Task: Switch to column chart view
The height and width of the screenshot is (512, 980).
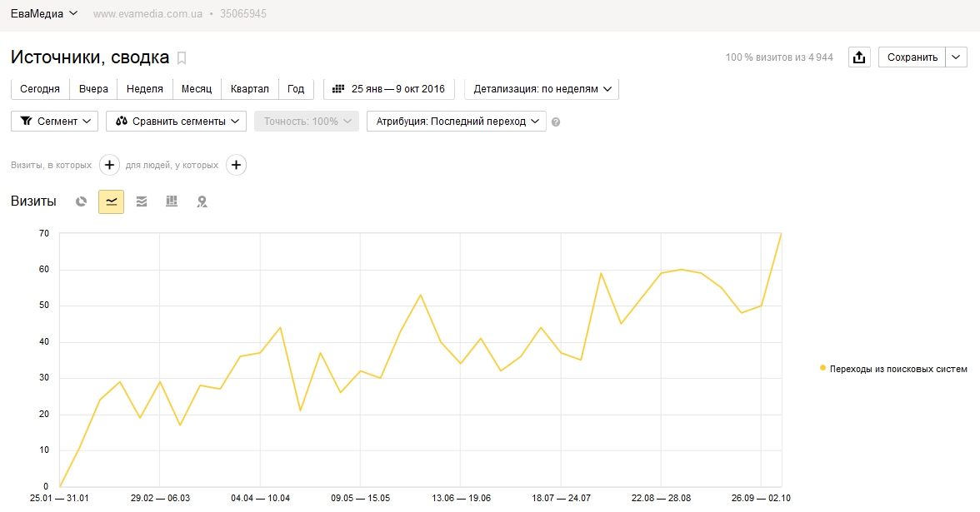Action: 172,201
